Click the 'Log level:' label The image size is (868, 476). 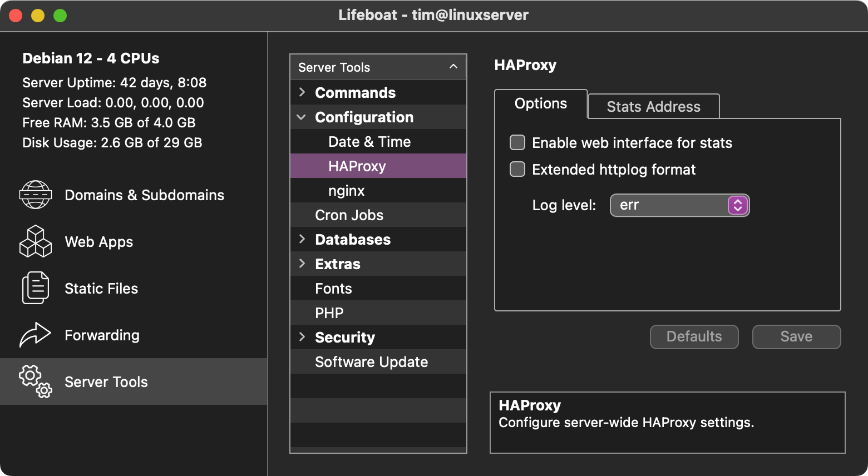tap(564, 205)
